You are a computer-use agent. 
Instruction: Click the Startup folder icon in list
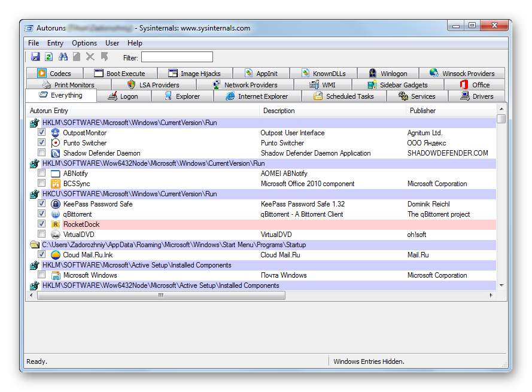point(35,245)
